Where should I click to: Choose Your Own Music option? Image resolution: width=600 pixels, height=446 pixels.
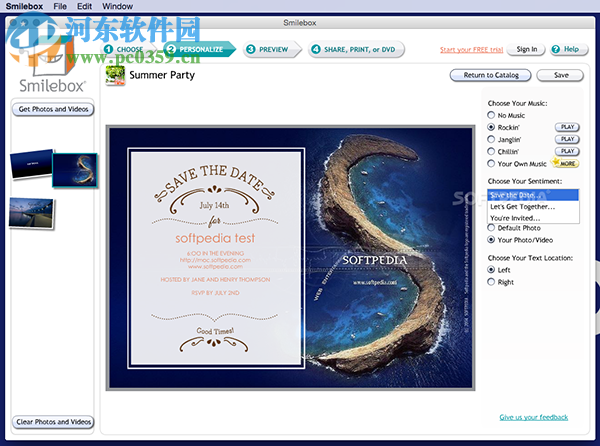pyautogui.click(x=491, y=164)
